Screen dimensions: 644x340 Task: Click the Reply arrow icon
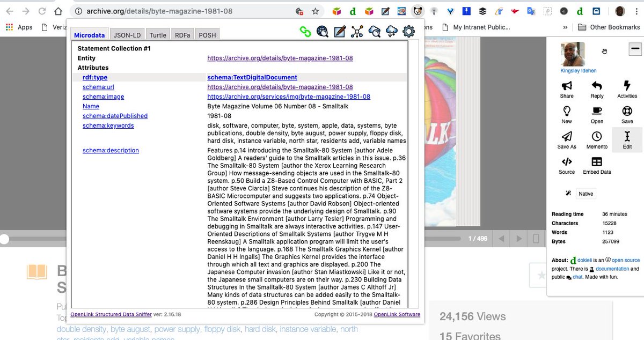click(597, 86)
